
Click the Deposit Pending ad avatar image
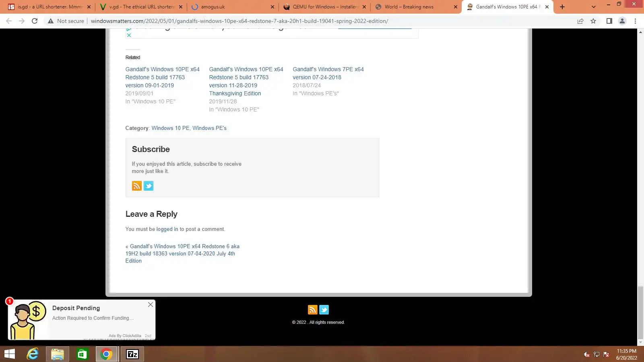pos(28,320)
